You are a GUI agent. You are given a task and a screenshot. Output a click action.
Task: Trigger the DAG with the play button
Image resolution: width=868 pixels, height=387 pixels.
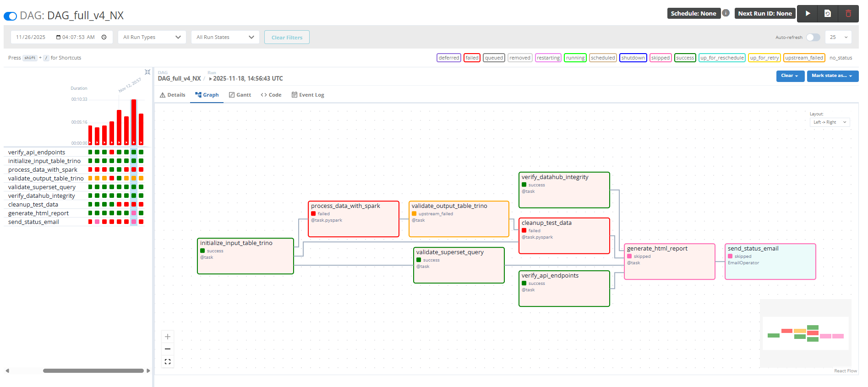point(808,14)
